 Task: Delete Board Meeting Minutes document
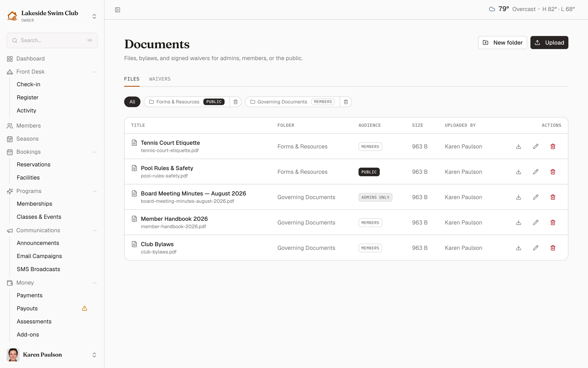coord(553,197)
